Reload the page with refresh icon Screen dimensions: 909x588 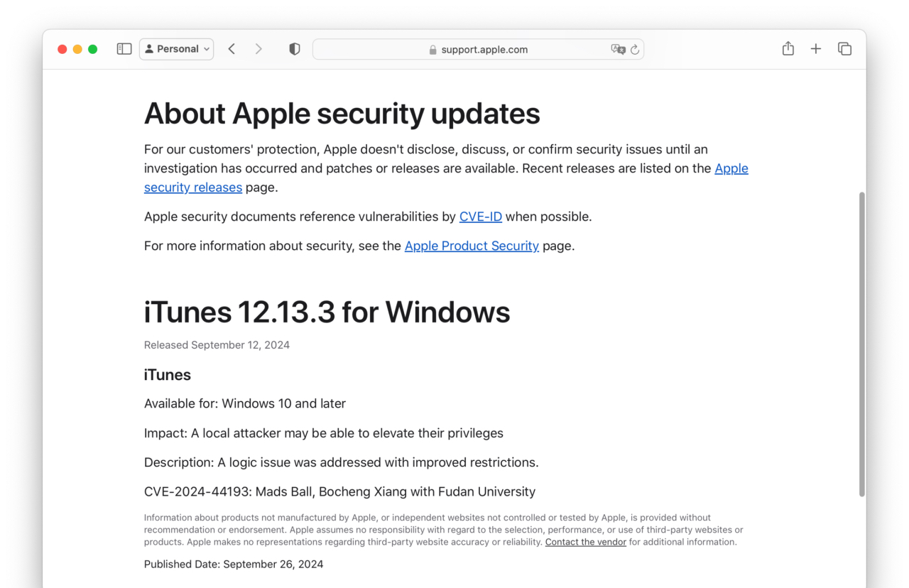(x=635, y=49)
